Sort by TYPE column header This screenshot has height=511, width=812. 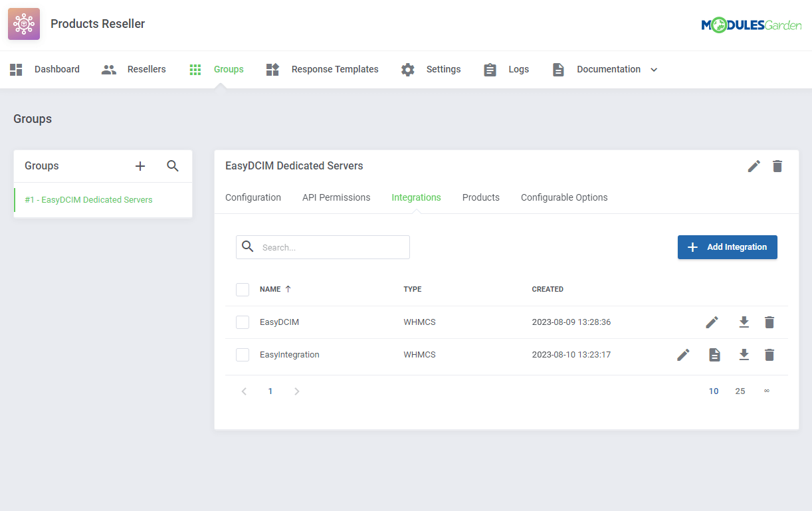pos(413,290)
